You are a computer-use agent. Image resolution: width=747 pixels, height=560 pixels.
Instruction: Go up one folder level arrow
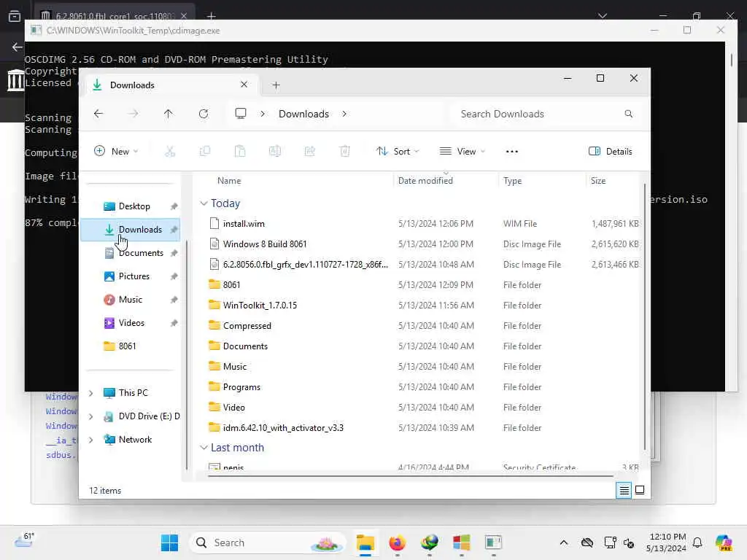tap(169, 114)
